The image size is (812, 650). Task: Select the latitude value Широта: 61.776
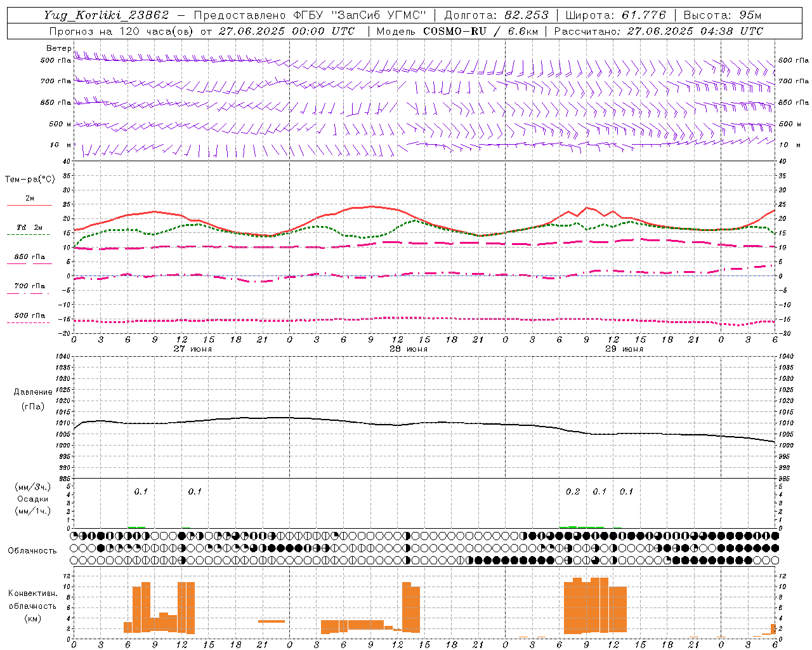click(615, 15)
